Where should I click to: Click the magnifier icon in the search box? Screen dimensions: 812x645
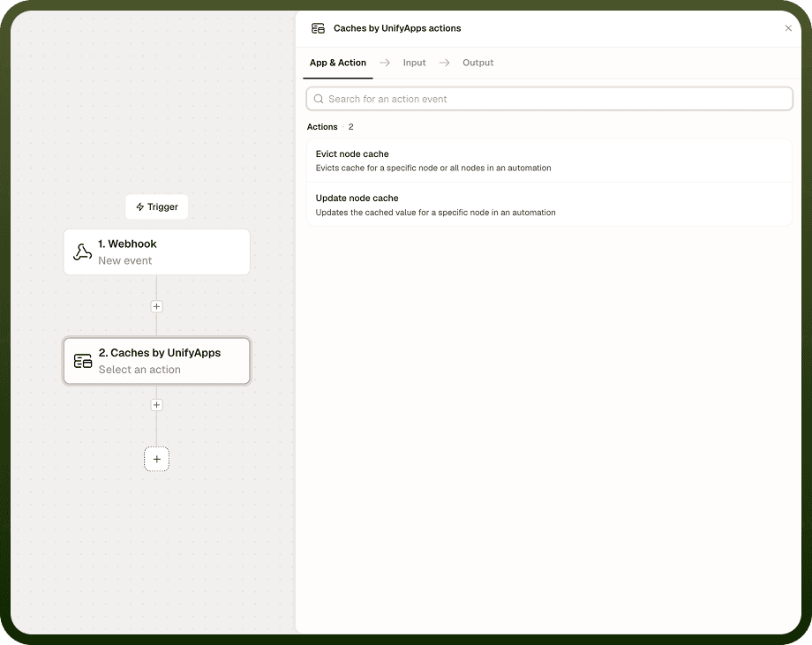point(319,99)
